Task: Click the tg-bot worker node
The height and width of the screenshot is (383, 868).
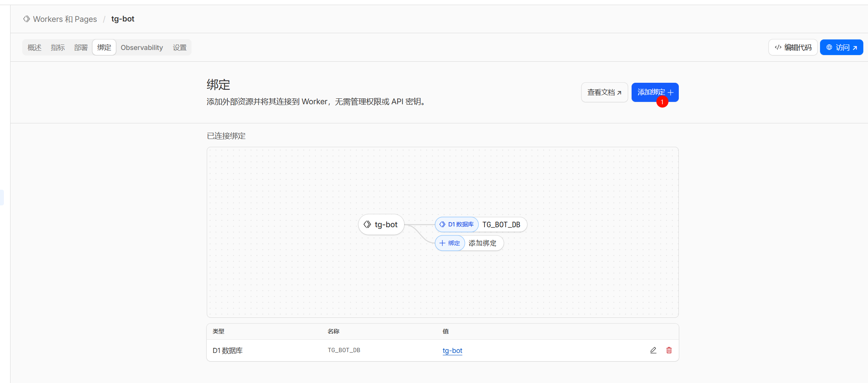Action: [381, 224]
